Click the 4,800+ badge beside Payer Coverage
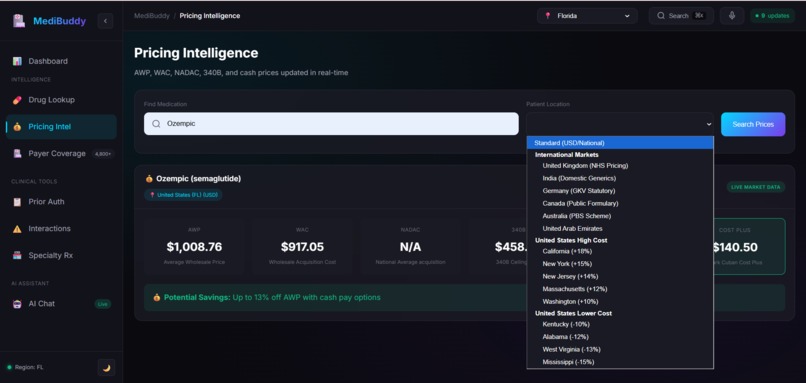Screen dimensions: 806x383 click(x=102, y=154)
